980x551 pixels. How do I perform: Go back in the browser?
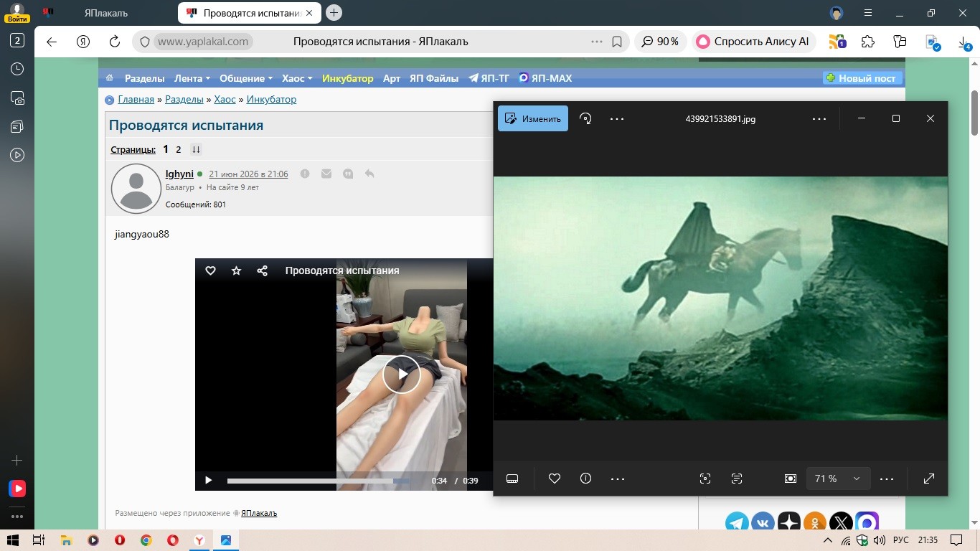click(x=52, y=42)
